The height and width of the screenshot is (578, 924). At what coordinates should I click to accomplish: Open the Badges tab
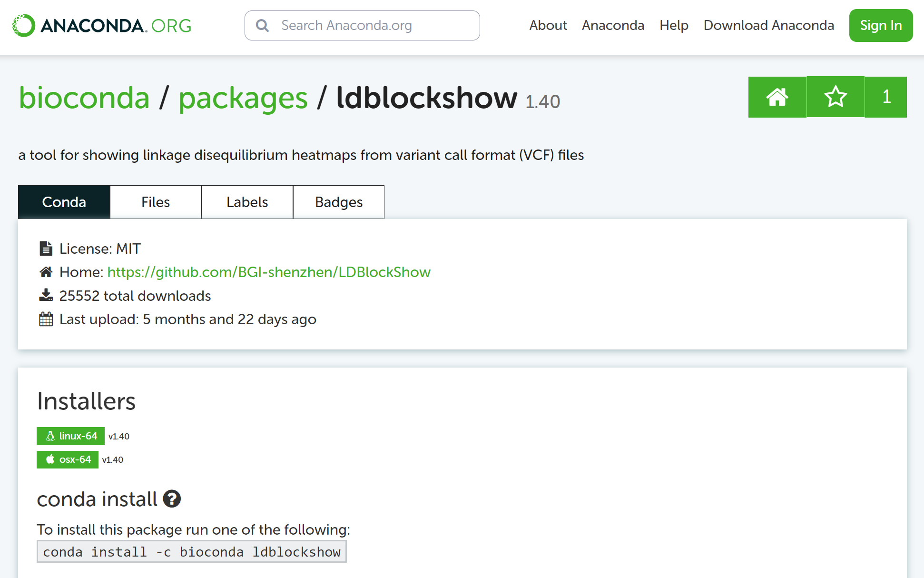pyautogui.click(x=339, y=202)
